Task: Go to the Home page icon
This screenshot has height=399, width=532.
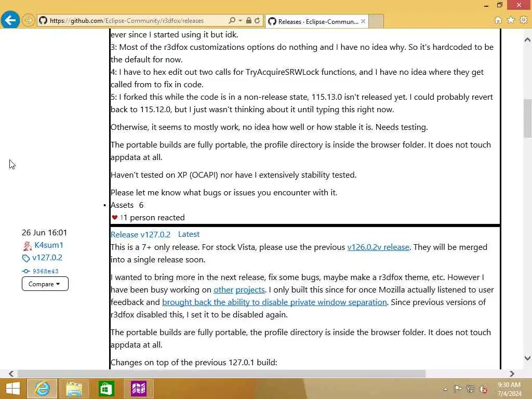Action: tap(498, 20)
